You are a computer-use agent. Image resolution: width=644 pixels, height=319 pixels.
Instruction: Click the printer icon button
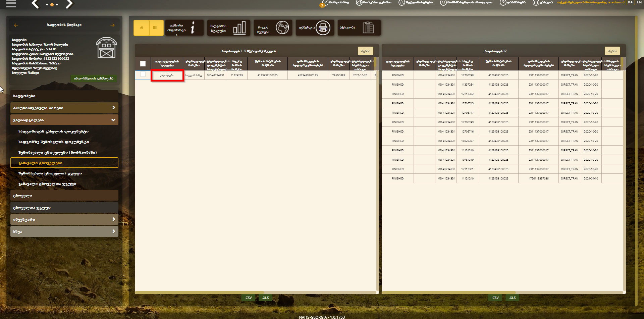tap(323, 28)
